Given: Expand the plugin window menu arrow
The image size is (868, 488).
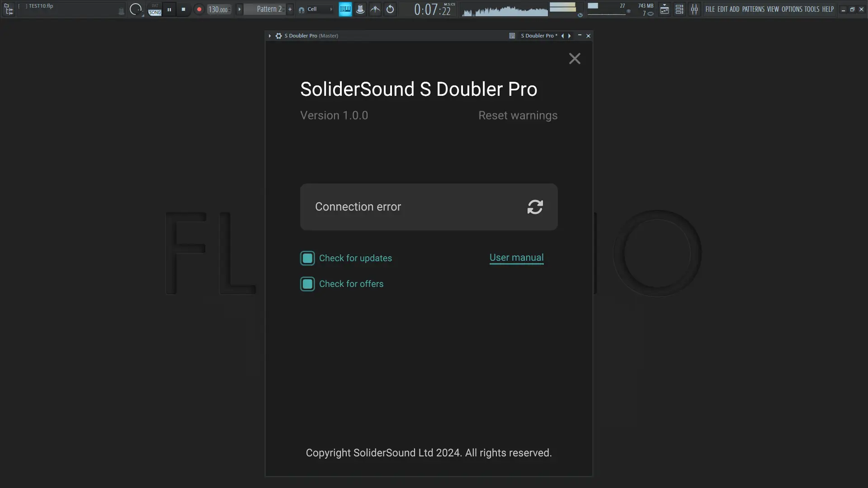Looking at the screenshot, I should click(270, 36).
